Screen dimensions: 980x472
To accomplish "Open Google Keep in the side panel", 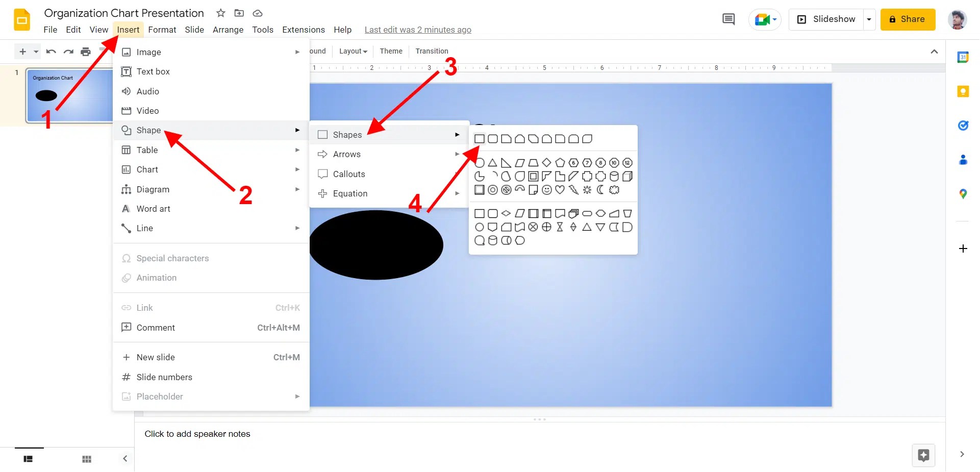I will click(964, 91).
